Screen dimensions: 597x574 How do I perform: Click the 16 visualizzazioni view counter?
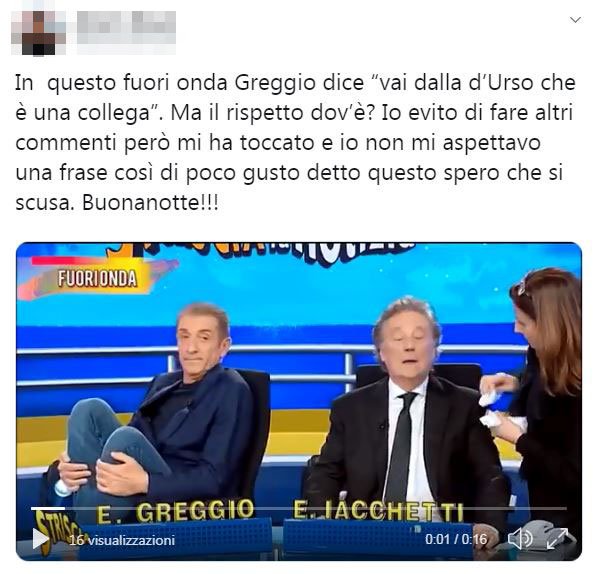point(122,540)
